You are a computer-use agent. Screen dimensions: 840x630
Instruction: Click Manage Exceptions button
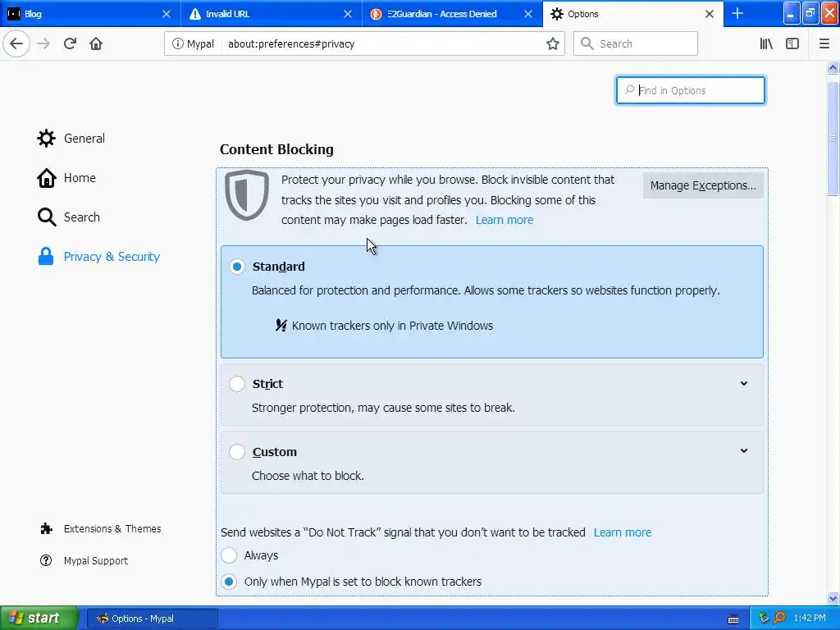(703, 185)
